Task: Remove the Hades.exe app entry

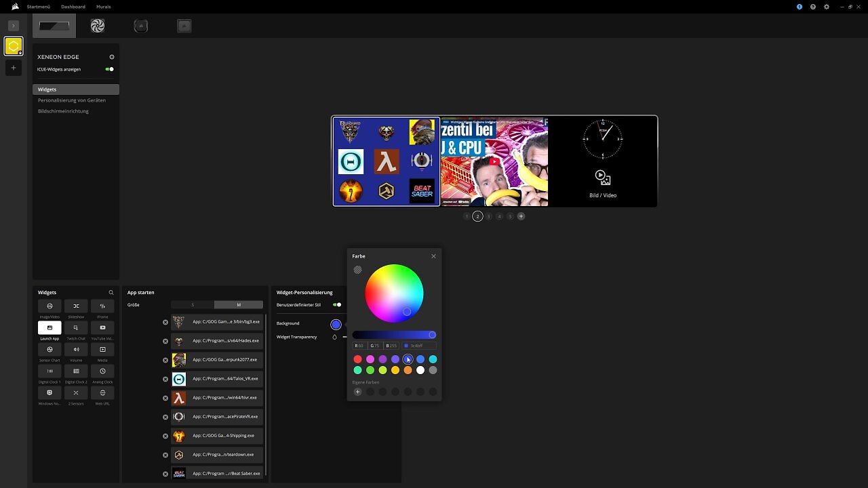Action: [x=165, y=341]
